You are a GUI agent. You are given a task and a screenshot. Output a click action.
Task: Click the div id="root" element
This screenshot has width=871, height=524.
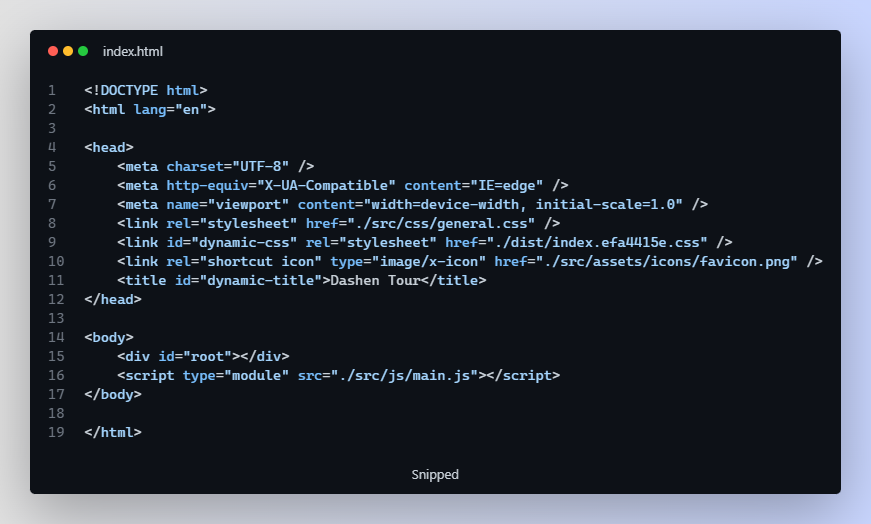click(203, 356)
